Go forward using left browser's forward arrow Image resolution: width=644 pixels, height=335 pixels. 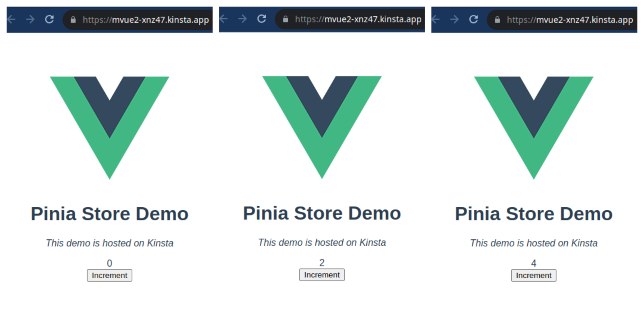click(30, 19)
